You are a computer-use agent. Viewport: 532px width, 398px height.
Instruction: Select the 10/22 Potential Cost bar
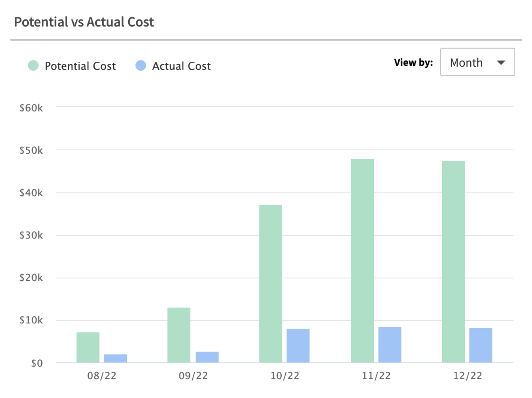coord(270,284)
